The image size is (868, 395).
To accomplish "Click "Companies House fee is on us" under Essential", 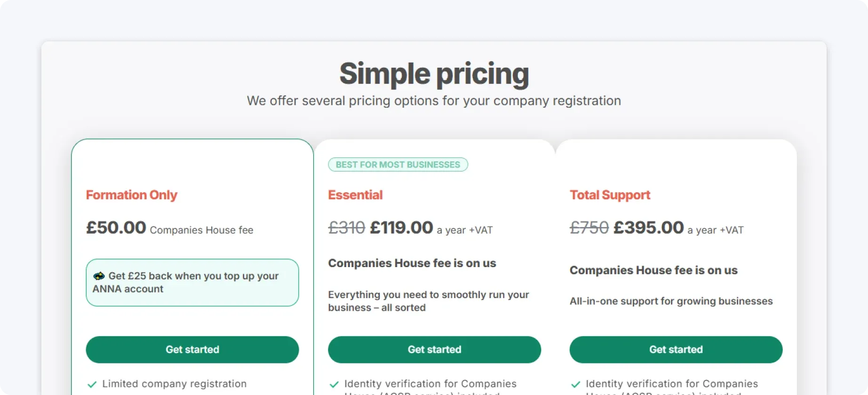I will (412, 263).
